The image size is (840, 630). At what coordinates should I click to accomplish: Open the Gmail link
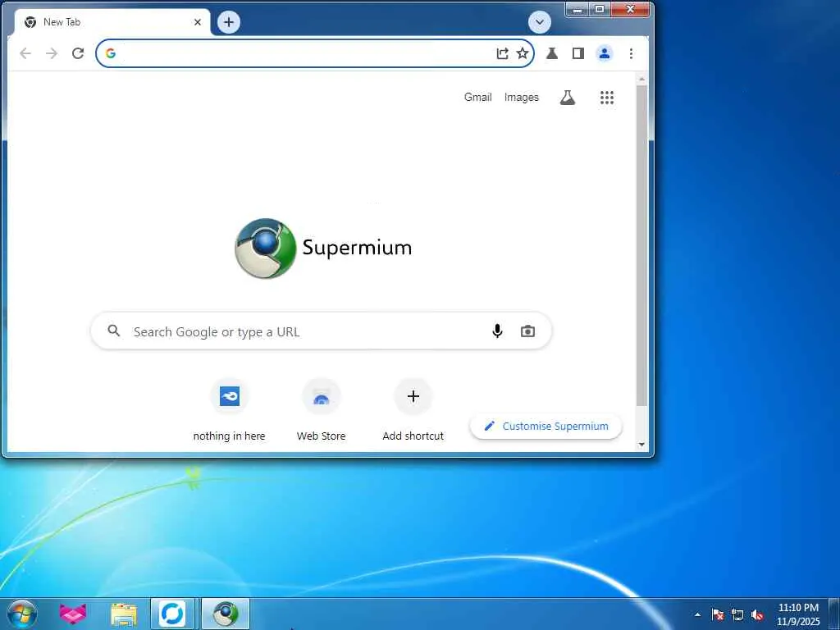point(478,97)
